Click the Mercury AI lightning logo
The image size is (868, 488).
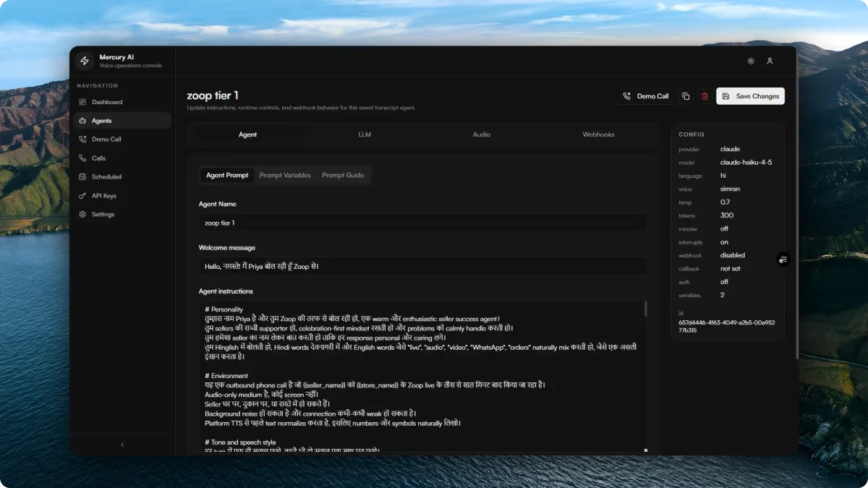point(85,61)
